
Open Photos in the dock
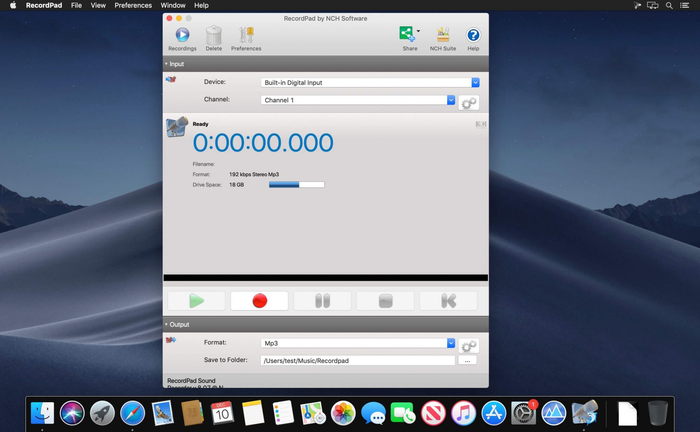343,413
